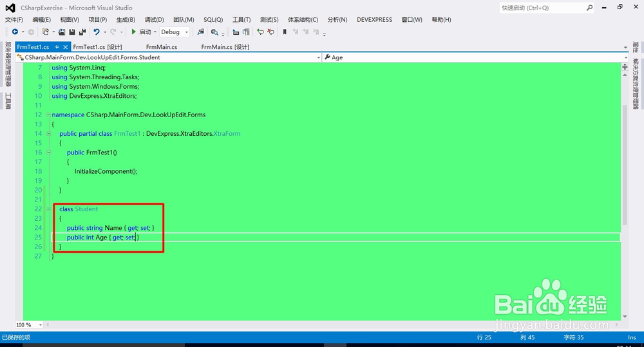Click the previous bookmark icon
This screenshot has height=347, width=644.
(296, 32)
